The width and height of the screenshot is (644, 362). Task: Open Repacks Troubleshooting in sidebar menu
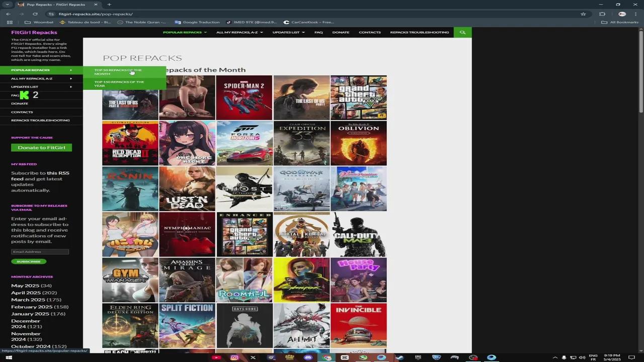click(x=40, y=120)
